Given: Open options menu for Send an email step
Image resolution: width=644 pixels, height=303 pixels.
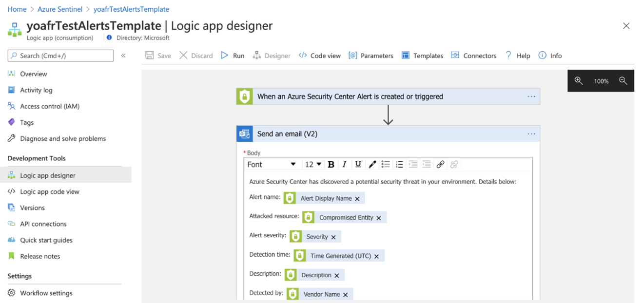Looking at the screenshot, I should (x=531, y=134).
